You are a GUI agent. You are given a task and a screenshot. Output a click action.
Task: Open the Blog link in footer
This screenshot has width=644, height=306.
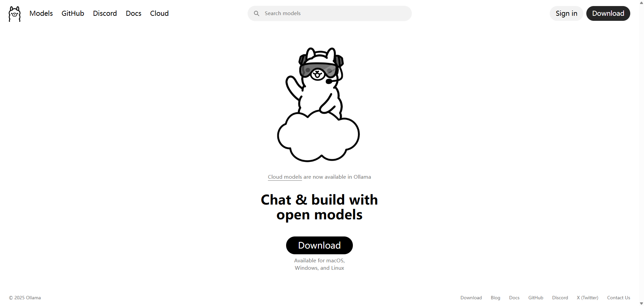pyautogui.click(x=495, y=298)
